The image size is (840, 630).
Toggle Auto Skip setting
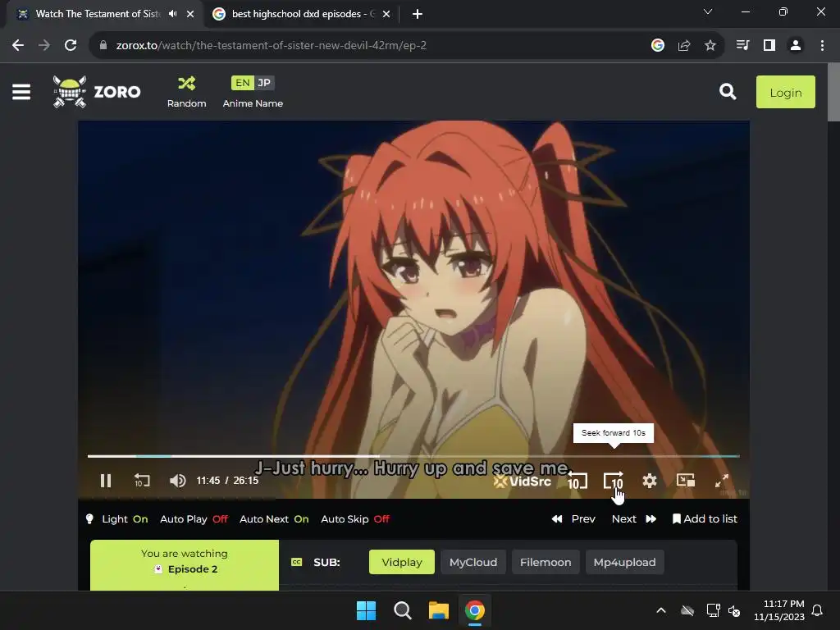[x=355, y=519]
